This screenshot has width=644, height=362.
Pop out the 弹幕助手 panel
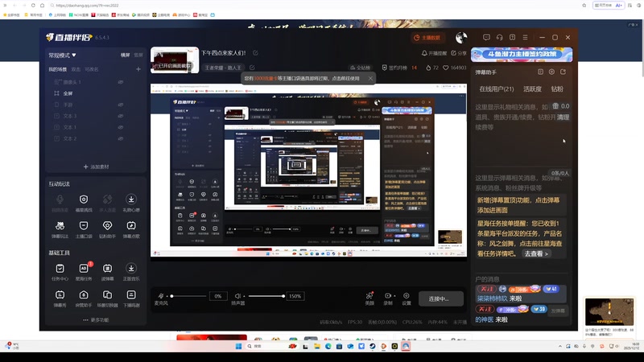563,72
